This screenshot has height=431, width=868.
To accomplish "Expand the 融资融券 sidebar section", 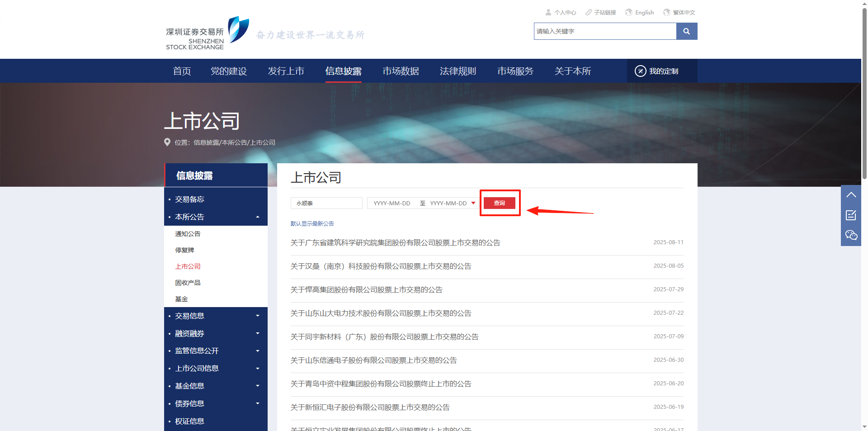I will (x=258, y=333).
